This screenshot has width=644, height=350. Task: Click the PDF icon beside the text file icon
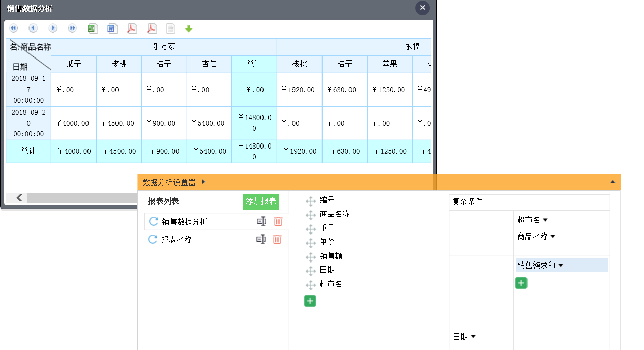[x=152, y=28]
